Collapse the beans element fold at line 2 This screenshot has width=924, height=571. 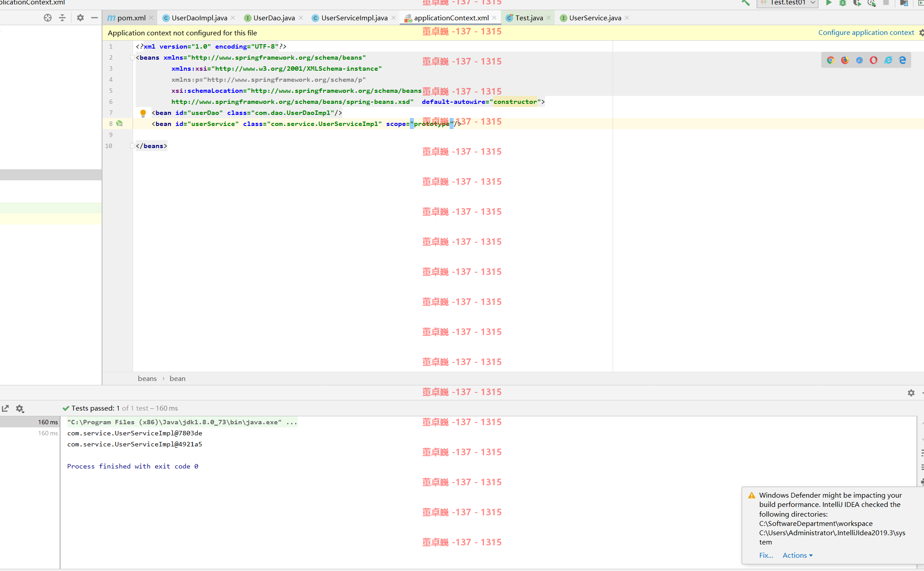[132, 57]
